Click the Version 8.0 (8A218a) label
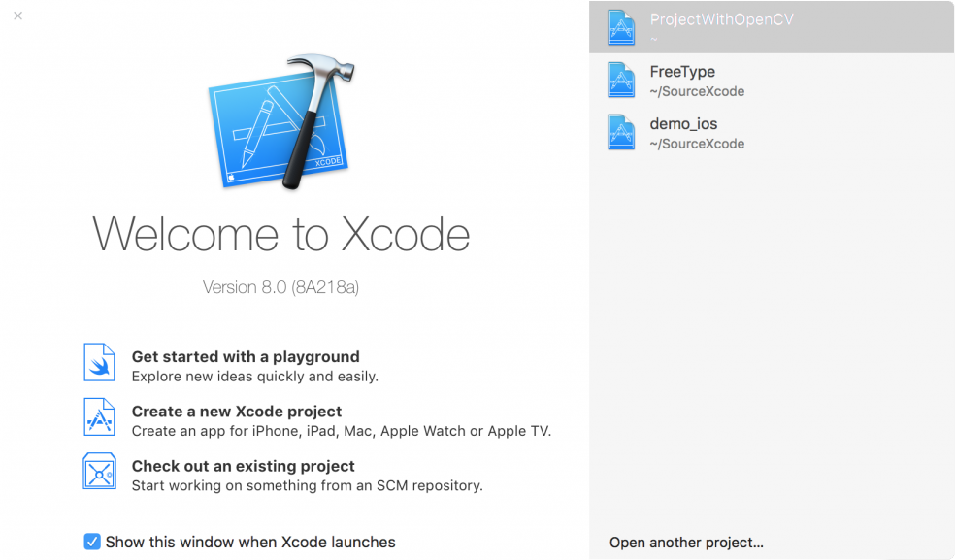Viewport: 955px width, 560px height. point(280,287)
